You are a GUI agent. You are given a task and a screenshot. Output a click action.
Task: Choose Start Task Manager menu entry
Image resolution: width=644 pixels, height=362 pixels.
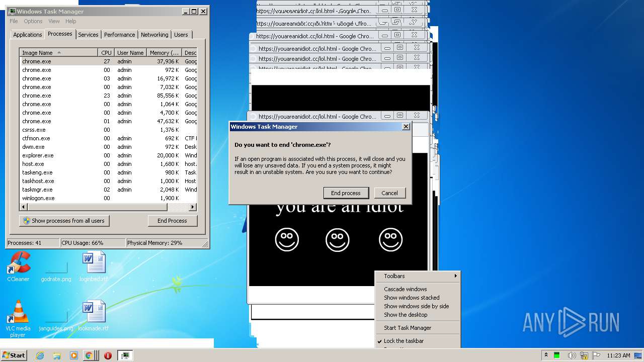[418, 328]
